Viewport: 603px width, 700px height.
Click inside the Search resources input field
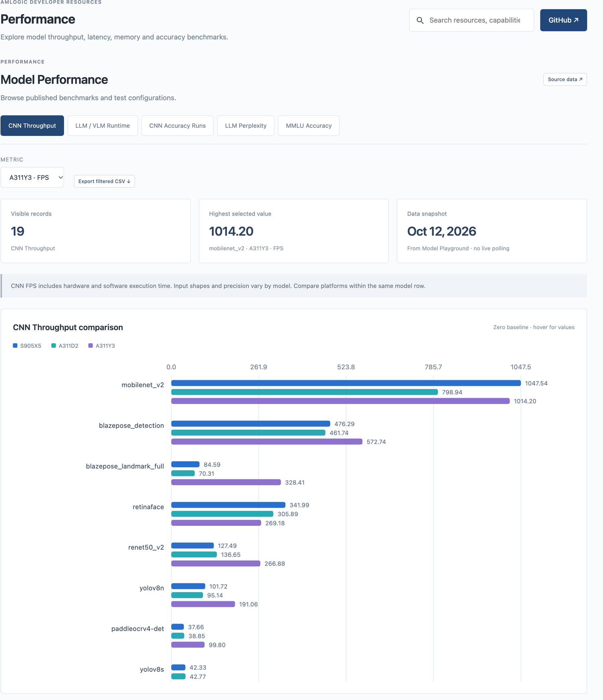click(472, 20)
